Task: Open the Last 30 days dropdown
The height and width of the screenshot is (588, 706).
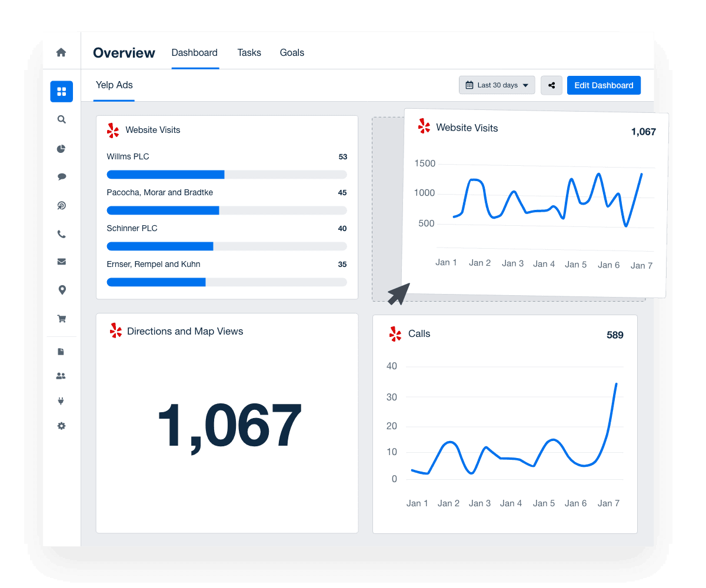Action: [497, 85]
